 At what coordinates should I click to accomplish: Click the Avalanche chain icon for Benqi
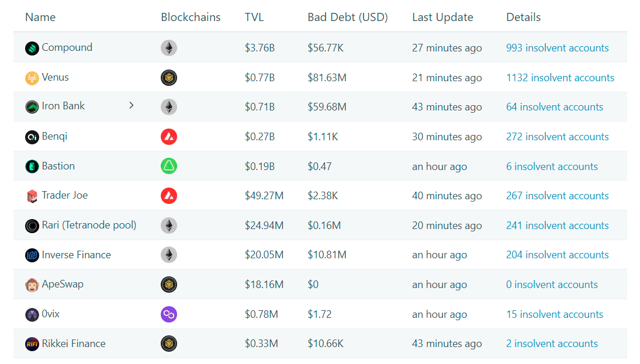coord(168,137)
